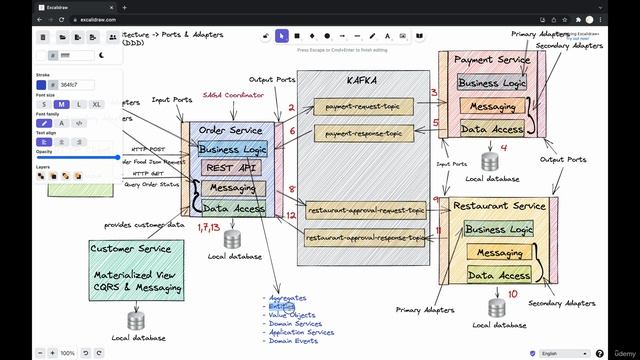Select the Selection arrow tool

(x=282, y=36)
